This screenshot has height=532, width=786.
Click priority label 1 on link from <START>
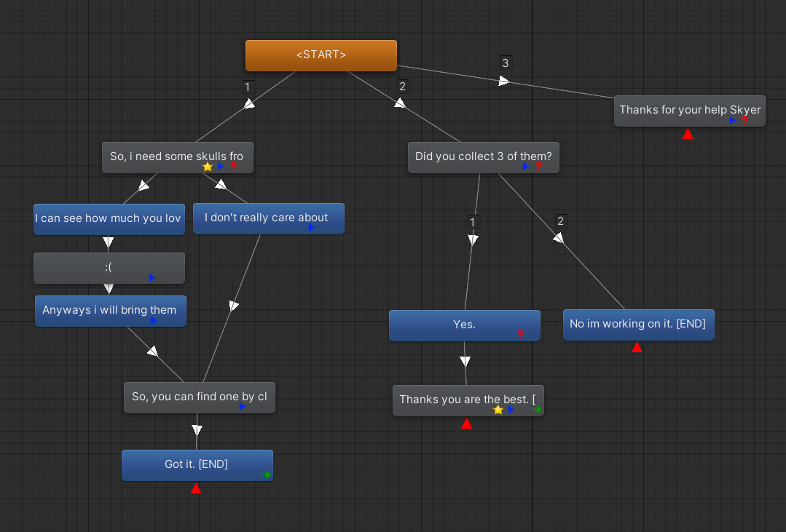[248, 87]
